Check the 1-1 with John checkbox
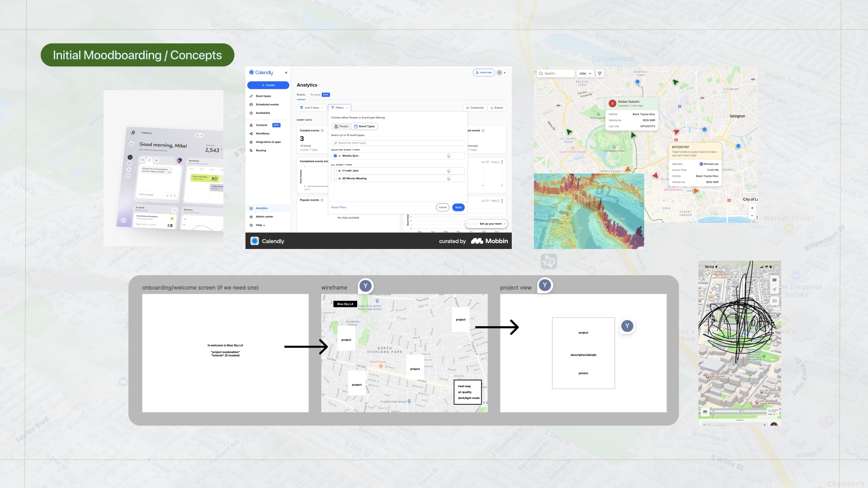 [x=335, y=171]
